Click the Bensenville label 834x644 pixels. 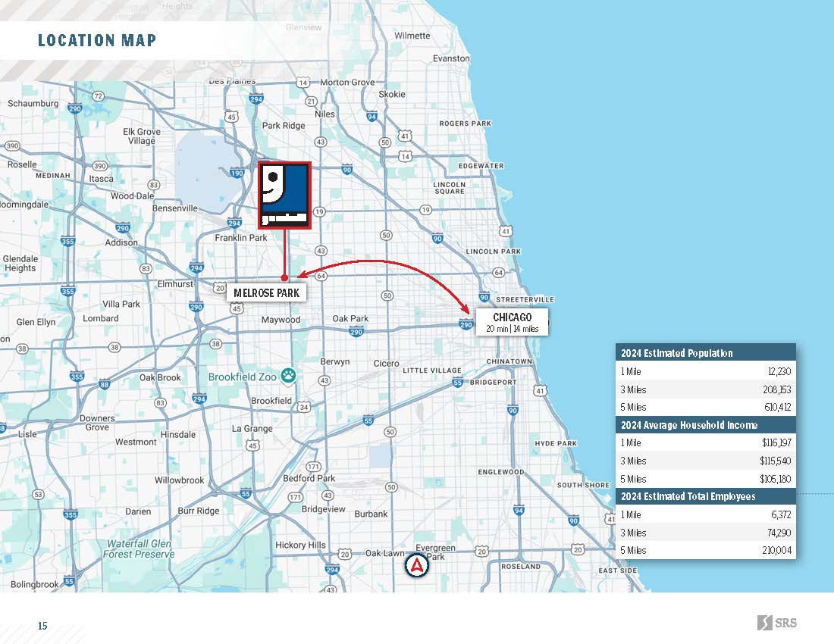[175, 208]
